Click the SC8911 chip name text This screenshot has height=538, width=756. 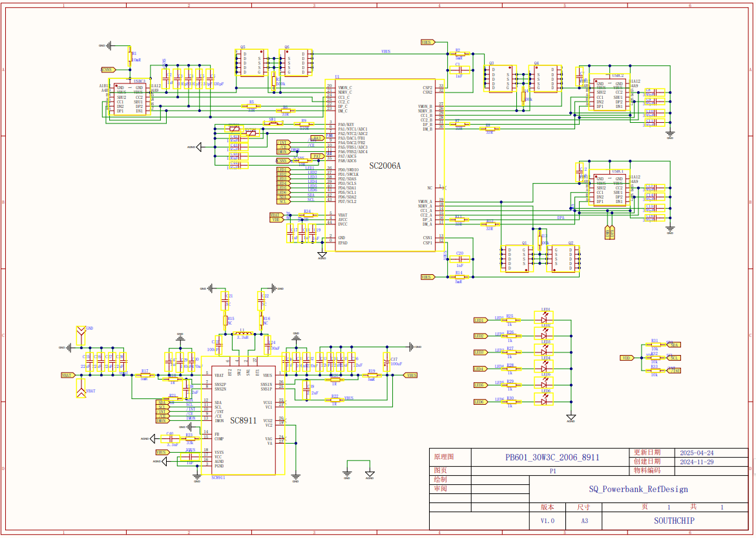click(243, 420)
